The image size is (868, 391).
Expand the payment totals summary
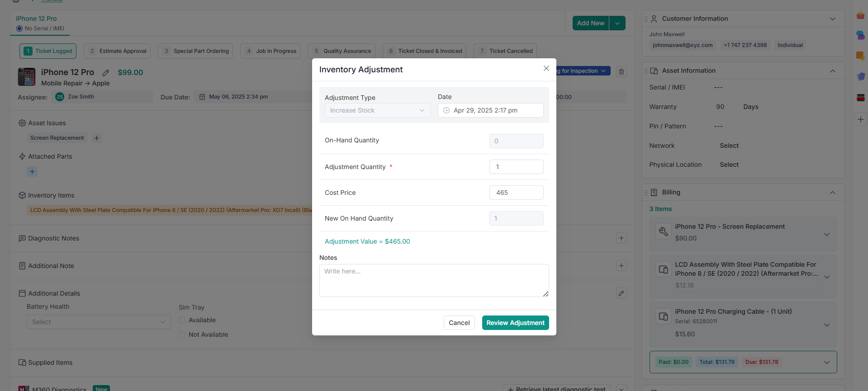827,363
